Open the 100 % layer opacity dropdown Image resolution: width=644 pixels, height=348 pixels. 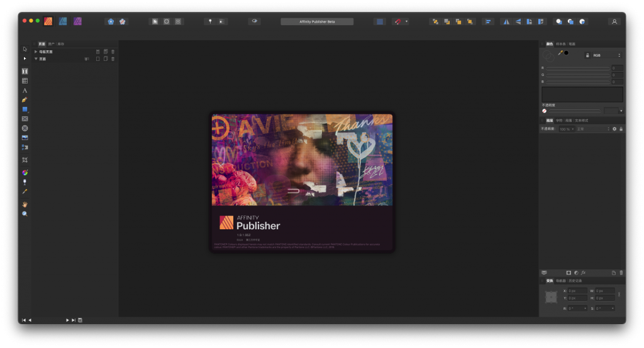pyautogui.click(x=567, y=129)
